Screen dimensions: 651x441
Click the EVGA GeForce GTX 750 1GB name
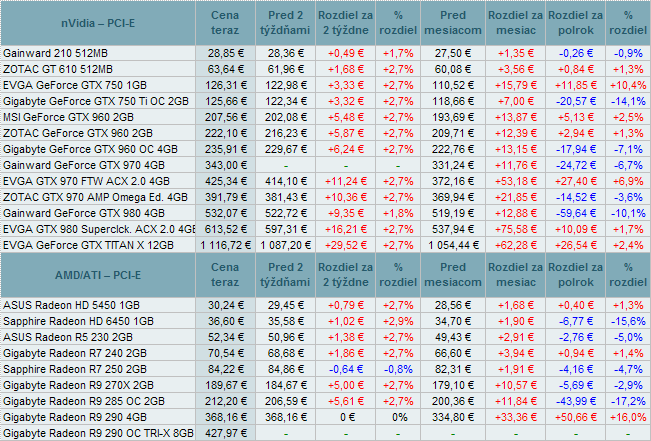pos(75,85)
